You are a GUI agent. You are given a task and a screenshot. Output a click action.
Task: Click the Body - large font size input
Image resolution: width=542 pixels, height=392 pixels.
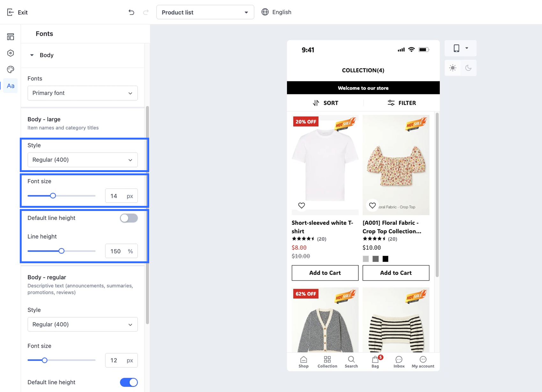(121, 196)
